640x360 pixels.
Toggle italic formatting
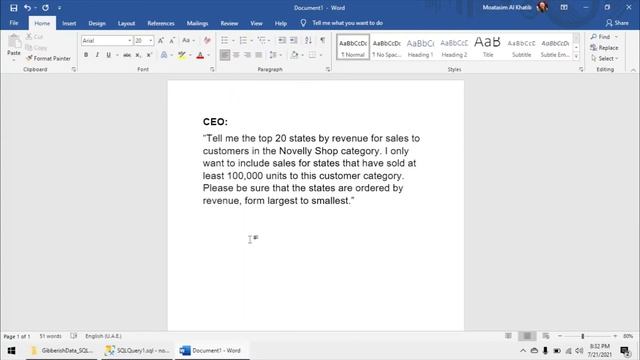pyautogui.click(x=97, y=55)
